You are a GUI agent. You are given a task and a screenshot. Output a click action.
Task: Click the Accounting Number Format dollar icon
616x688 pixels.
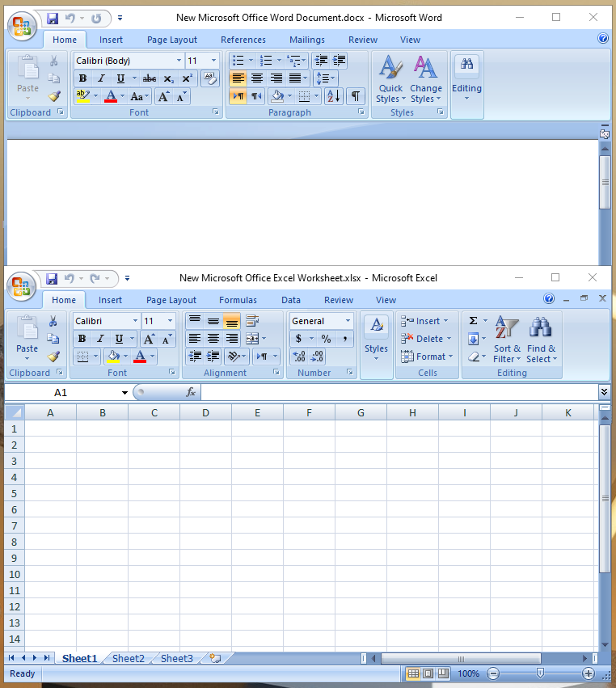click(299, 339)
